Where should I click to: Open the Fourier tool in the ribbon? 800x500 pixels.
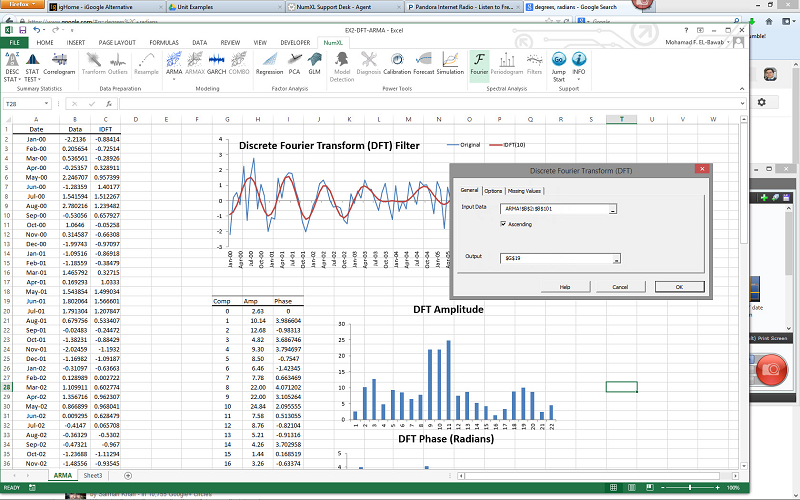479,63
